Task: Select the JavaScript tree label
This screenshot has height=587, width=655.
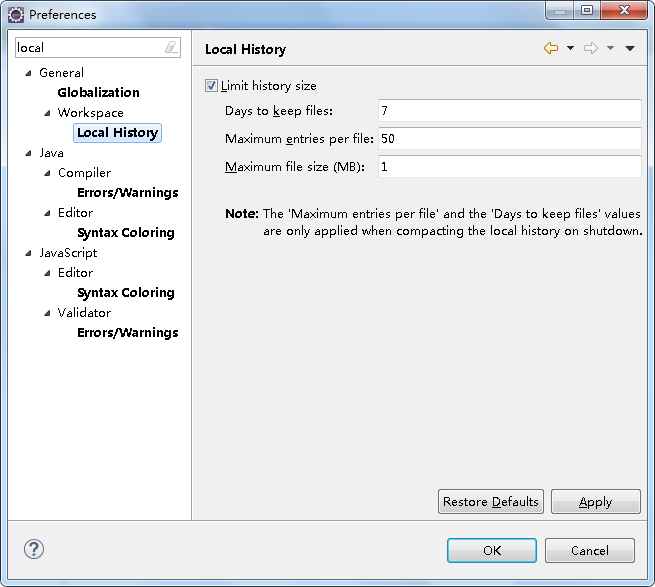Action: click(68, 253)
